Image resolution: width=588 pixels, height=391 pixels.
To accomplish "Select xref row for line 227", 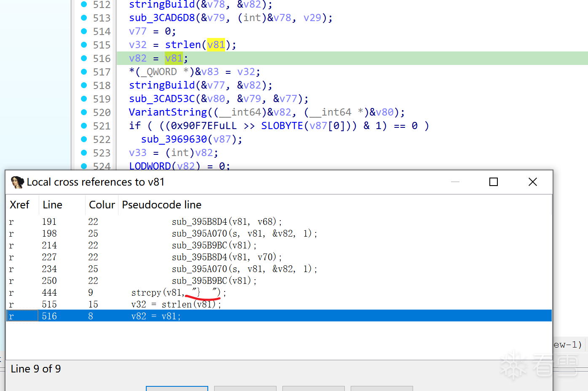I will pos(279,257).
